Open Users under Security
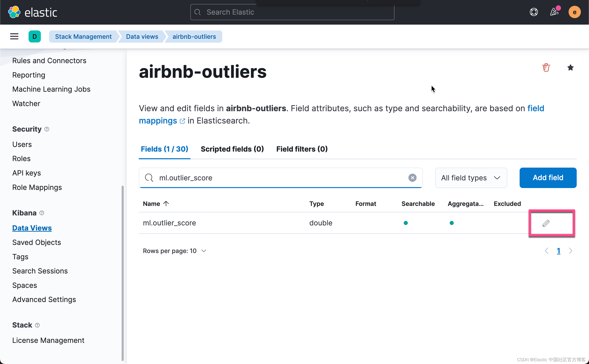Image resolution: width=589 pixels, height=364 pixels. (22, 144)
